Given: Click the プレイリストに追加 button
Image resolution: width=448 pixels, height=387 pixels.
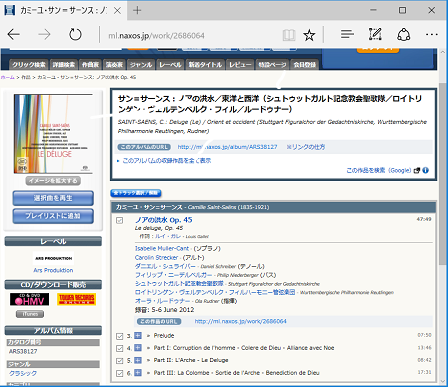Looking at the screenshot, I should (53, 216).
